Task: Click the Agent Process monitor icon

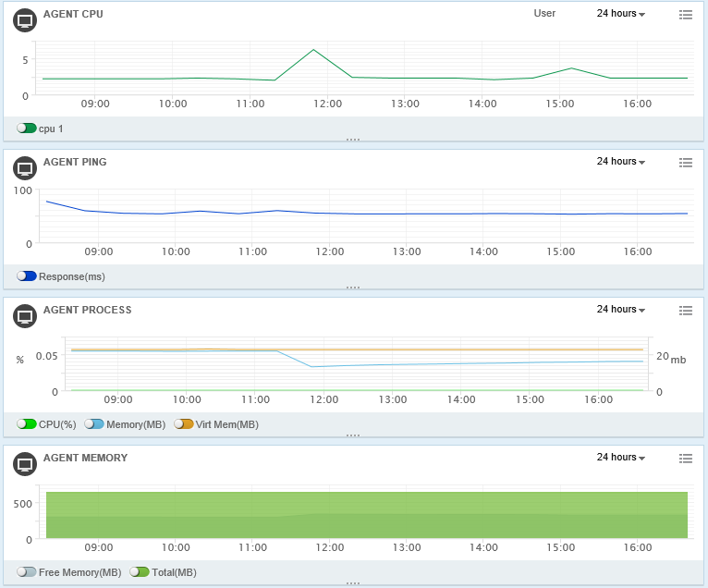Action: 25,317
